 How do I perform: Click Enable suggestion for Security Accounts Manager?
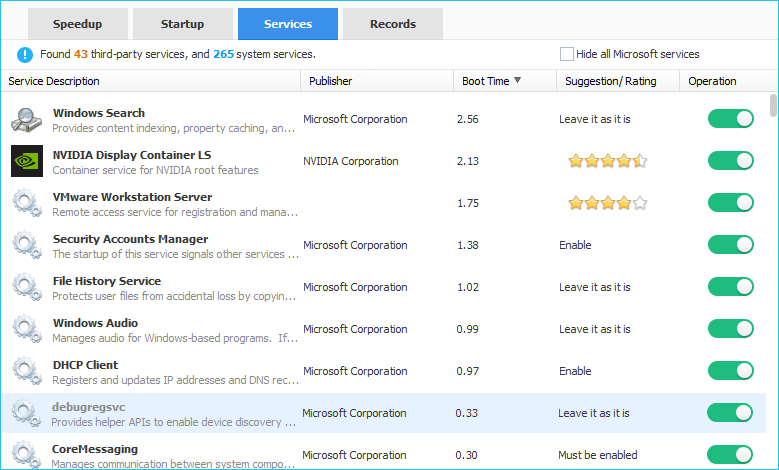coord(575,245)
